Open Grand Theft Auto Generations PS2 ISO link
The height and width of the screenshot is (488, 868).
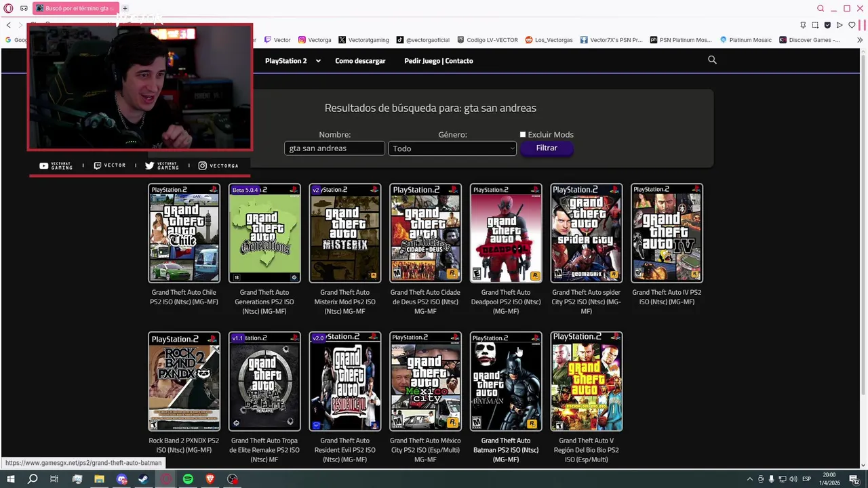[x=264, y=302]
